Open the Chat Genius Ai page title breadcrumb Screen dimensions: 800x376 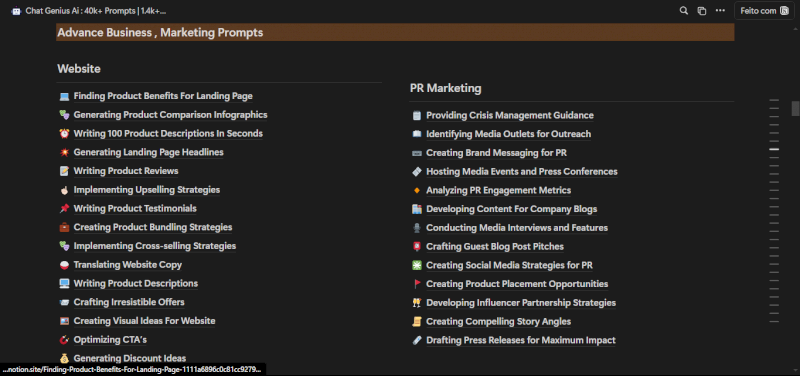click(x=95, y=11)
